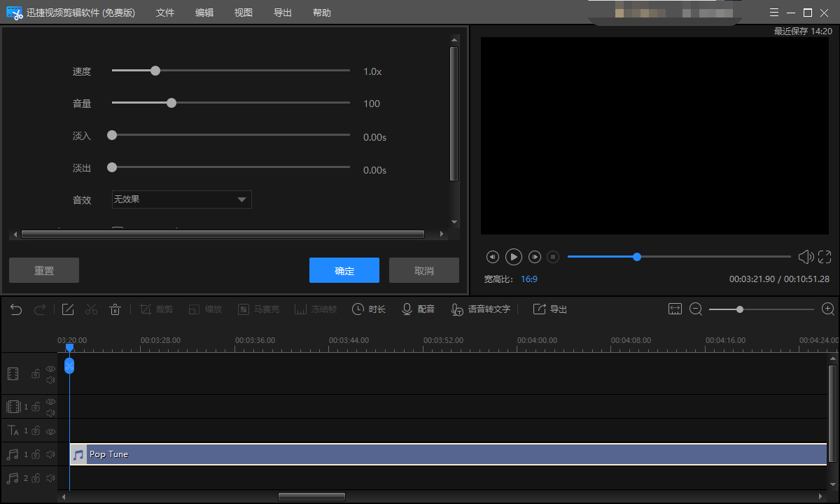
Task: Select the 裁剪 crop tool
Action: click(x=156, y=309)
